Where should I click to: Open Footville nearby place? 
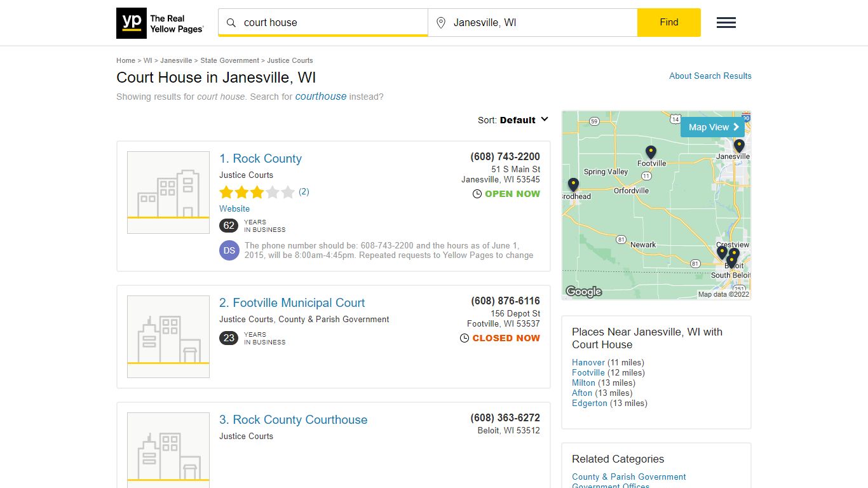pyautogui.click(x=588, y=372)
